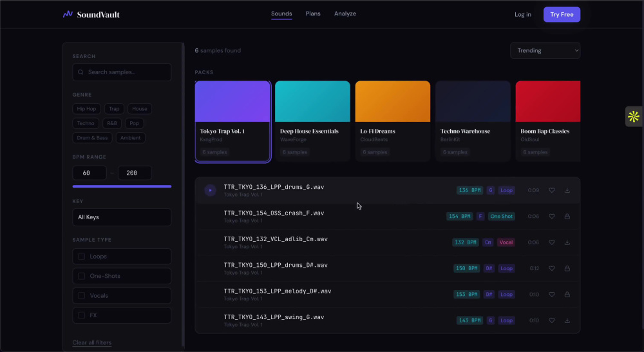Open the Plans page
This screenshot has width=644, height=352.
pos(313,14)
